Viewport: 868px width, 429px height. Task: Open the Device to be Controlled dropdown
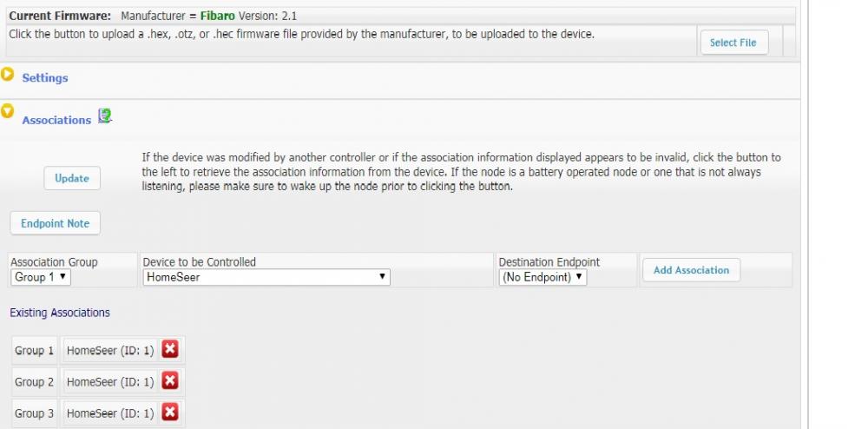(x=266, y=277)
